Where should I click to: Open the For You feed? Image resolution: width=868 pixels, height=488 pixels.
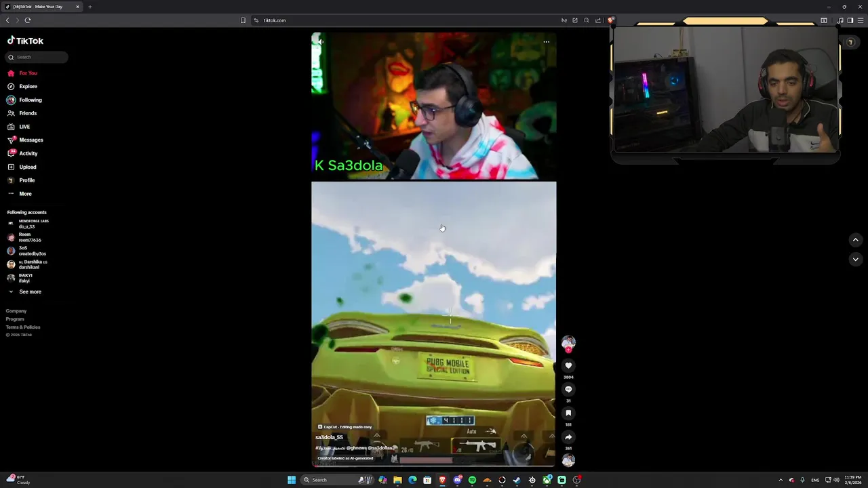pos(22,73)
